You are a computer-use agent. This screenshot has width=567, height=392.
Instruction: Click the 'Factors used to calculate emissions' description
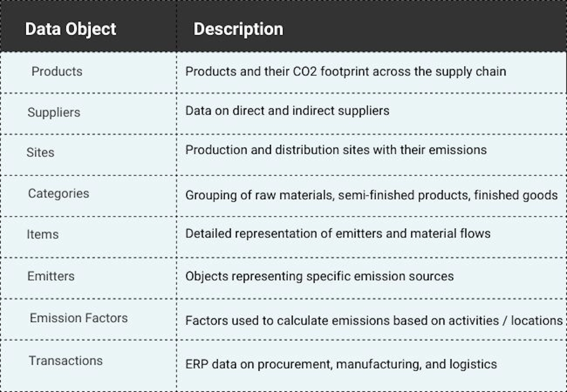click(x=374, y=320)
